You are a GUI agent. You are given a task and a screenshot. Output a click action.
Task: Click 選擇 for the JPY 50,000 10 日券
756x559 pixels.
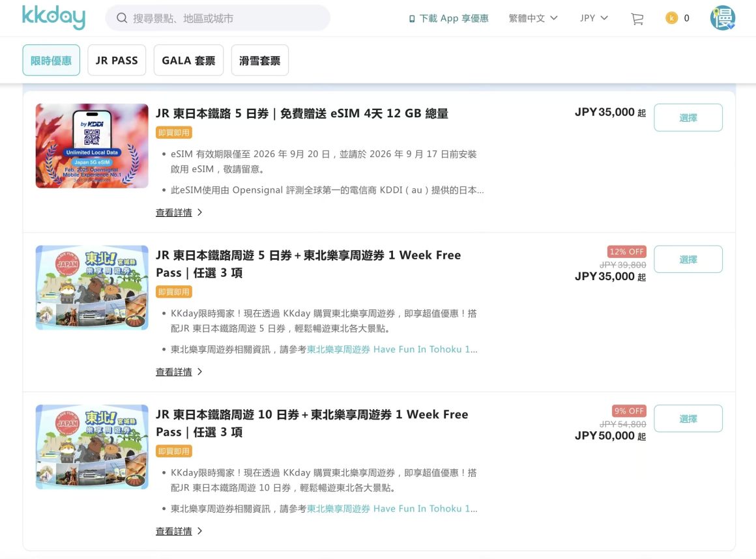point(688,419)
